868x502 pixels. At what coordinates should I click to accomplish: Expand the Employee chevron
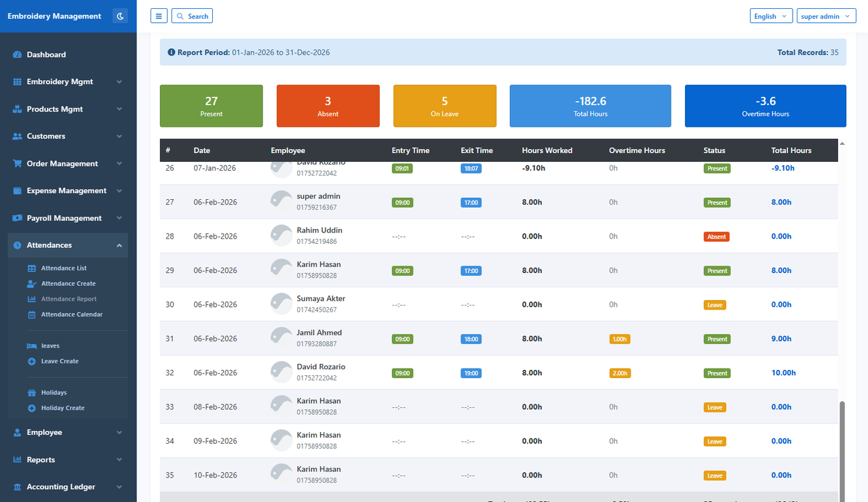click(119, 432)
